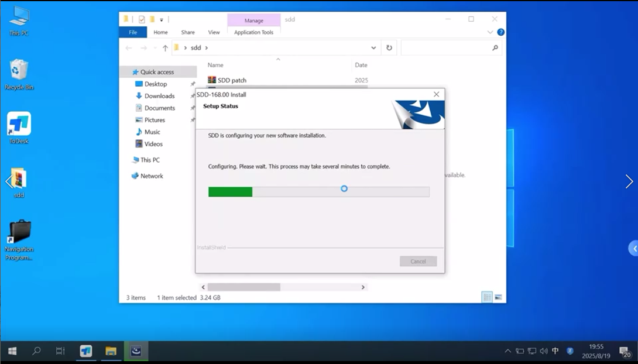
Task: Open the Recycle Bin desktop icon
Action: click(x=19, y=74)
